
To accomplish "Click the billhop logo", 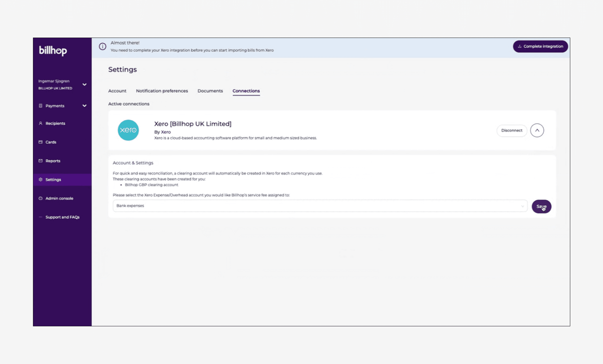I will [x=53, y=51].
